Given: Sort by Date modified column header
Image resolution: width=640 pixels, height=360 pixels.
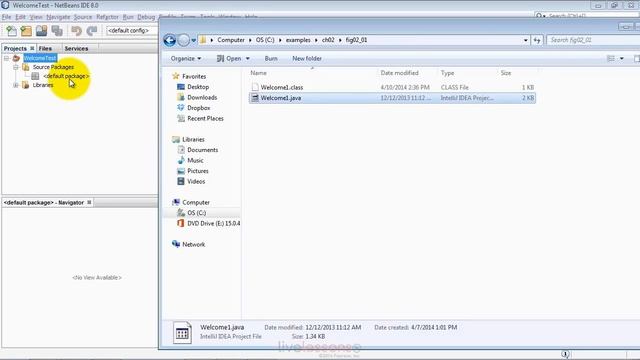Looking at the screenshot, I should [400, 73].
